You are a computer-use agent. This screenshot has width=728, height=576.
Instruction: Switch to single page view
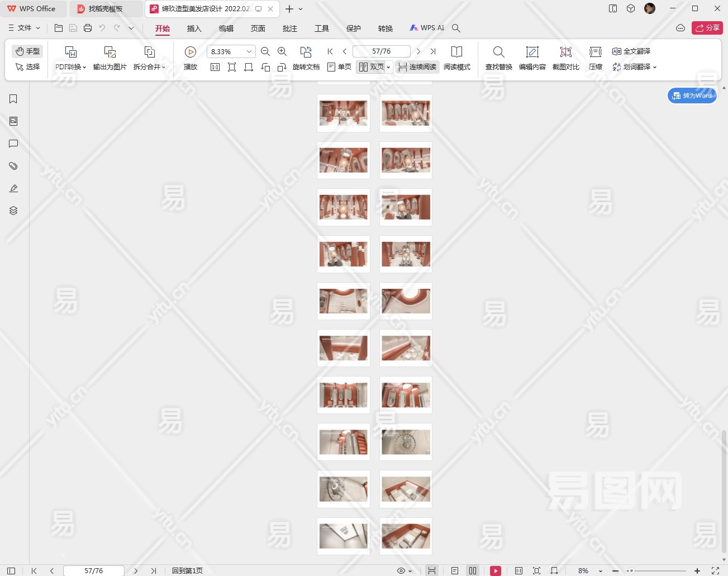pos(339,67)
